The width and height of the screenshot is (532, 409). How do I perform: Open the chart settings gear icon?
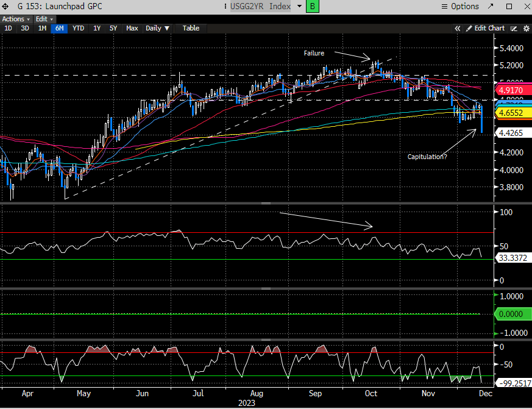coord(525,28)
